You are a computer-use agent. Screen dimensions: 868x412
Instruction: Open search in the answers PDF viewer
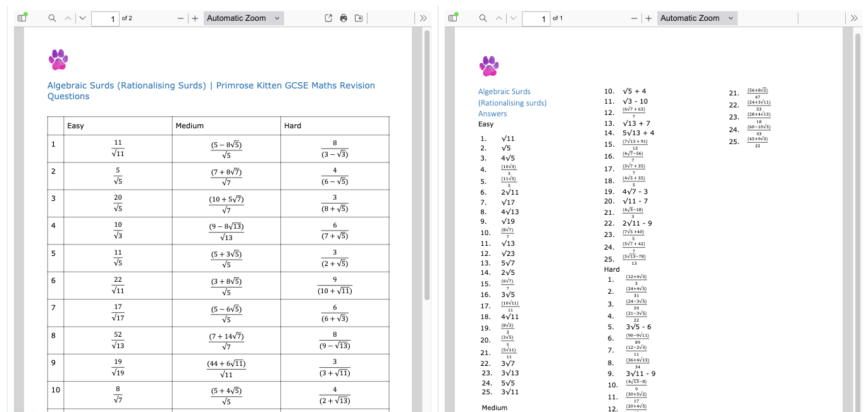(483, 18)
